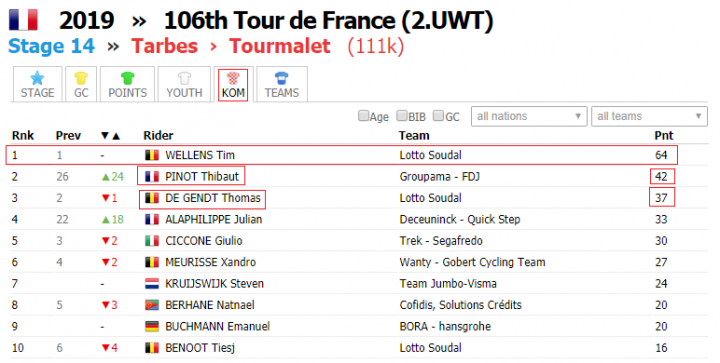Viewport: 720px width, 363px height.
Task: Click the Dutch flag next to KRUIJSWIJK Steven
Action: tap(152, 284)
